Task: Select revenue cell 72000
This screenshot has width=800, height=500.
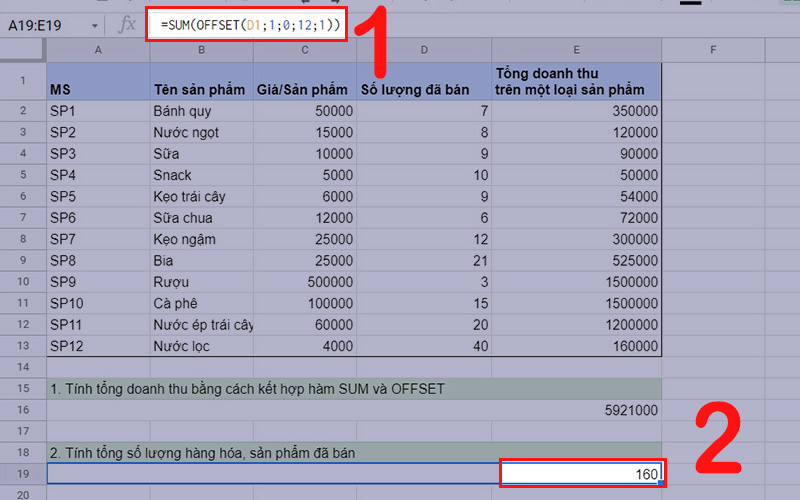Action: 577,218
